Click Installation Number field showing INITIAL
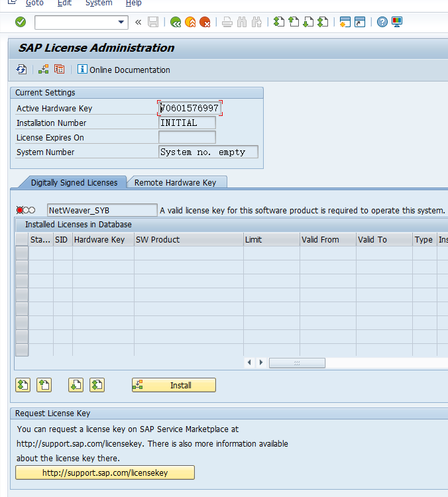 [187, 123]
